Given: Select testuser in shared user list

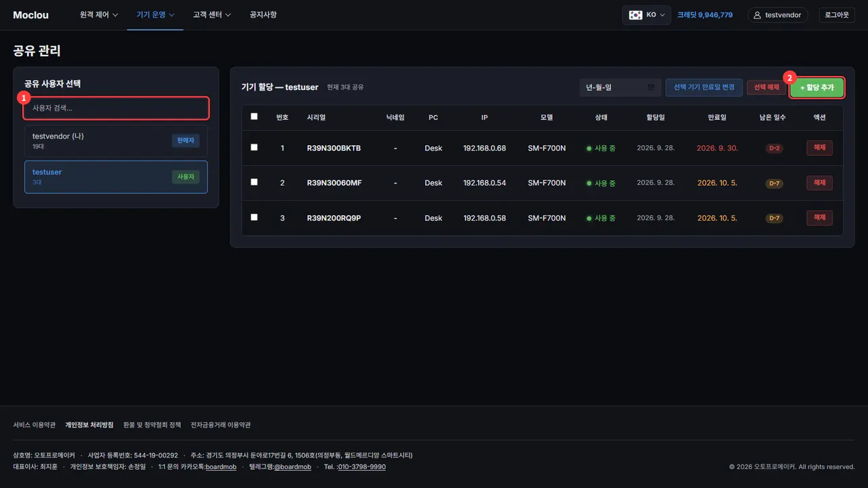Looking at the screenshot, I should pos(116,177).
